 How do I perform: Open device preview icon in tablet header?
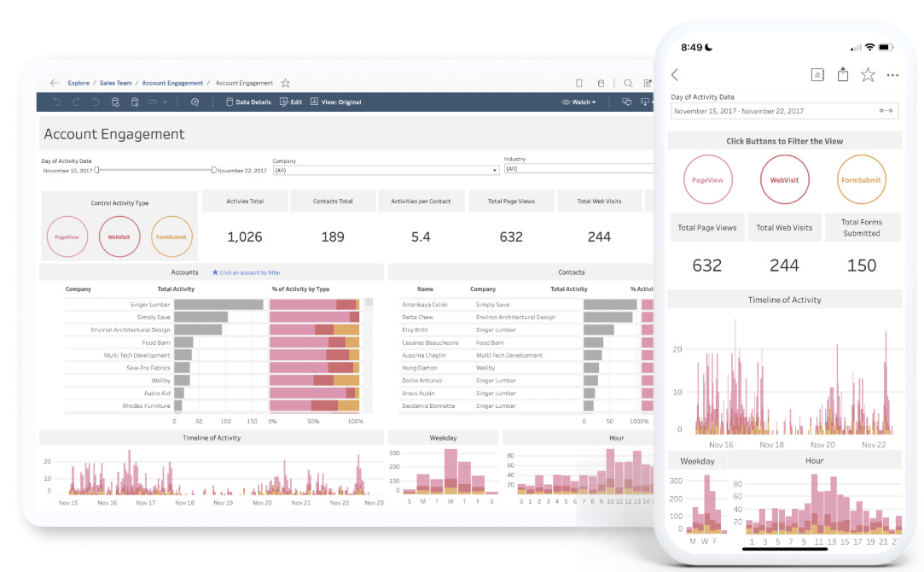click(x=579, y=83)
